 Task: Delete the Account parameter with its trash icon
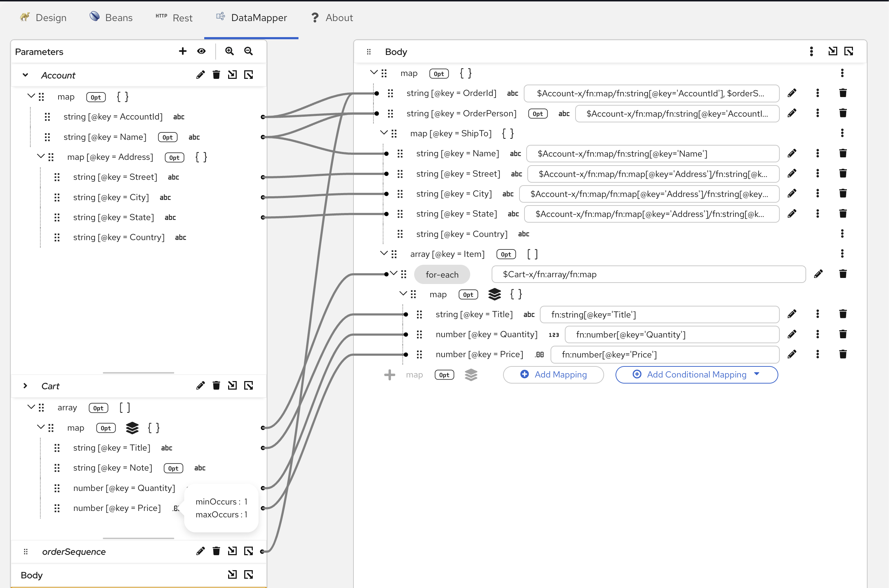point(216,75)
